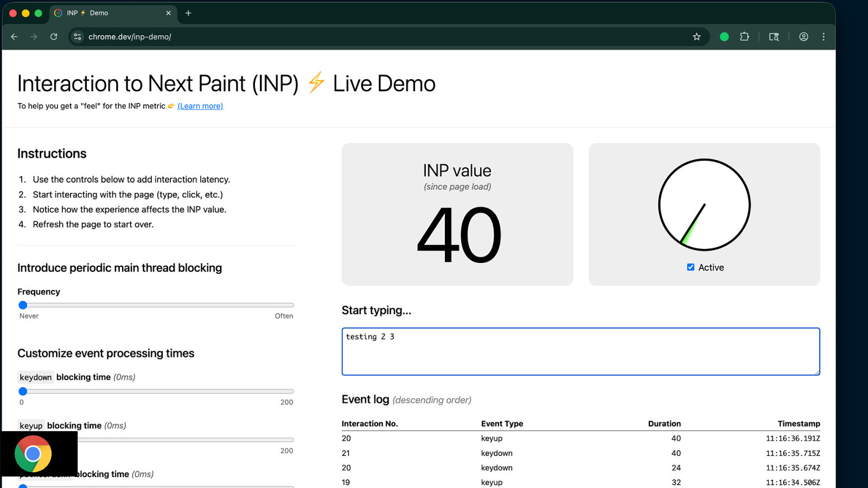Open the Extensions puzzle icon

744,37
